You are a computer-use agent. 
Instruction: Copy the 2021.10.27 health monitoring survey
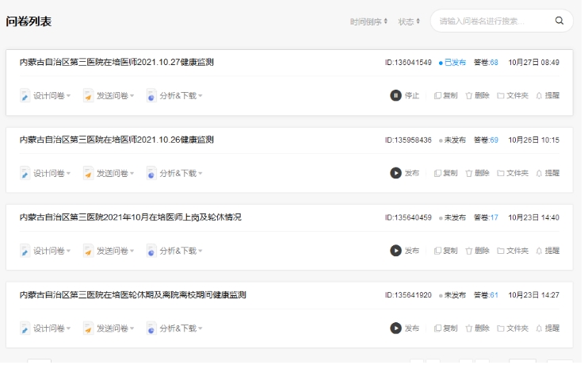(445, 95)
